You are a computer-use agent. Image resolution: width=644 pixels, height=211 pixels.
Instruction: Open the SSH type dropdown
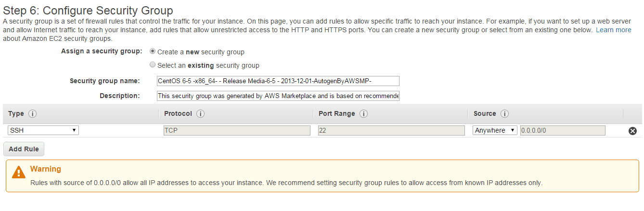pos(43,130)
